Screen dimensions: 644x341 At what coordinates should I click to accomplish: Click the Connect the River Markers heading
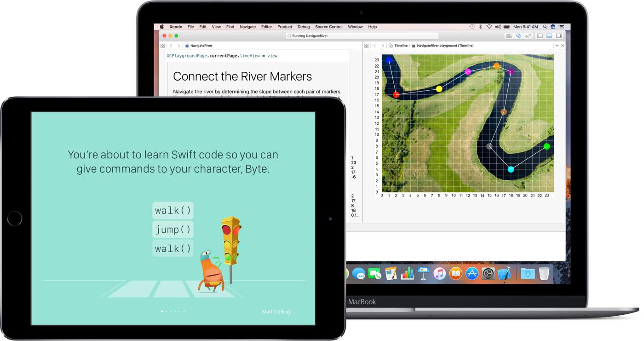[x=242, y=76]
